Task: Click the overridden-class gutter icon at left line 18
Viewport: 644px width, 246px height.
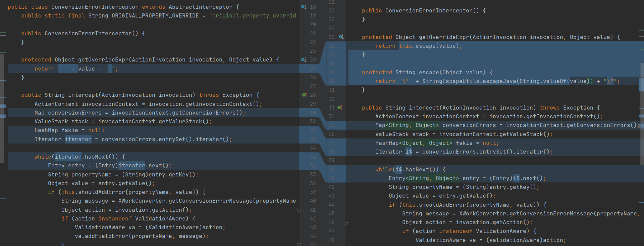Action: pos(304,7)
